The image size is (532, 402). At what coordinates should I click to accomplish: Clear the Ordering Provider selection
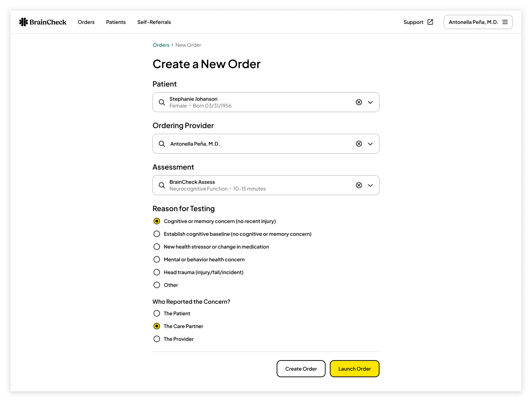coord(359,144)
